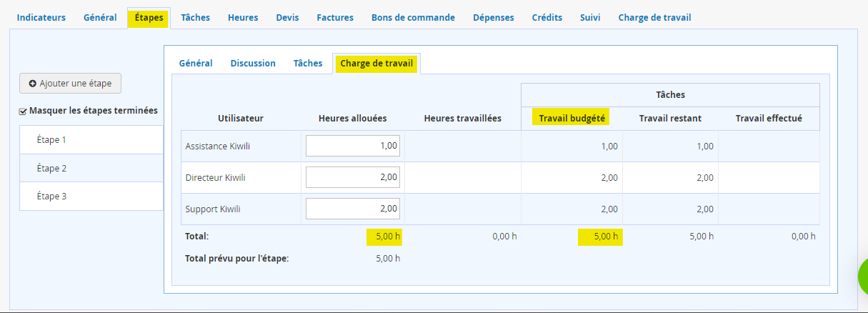
Task: Select inner Charge de travail sub-tab
Action: [376, 63]
